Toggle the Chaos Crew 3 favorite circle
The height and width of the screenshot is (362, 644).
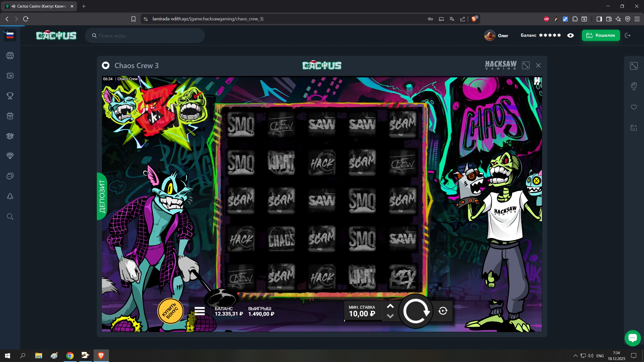(x=106, y=66)
